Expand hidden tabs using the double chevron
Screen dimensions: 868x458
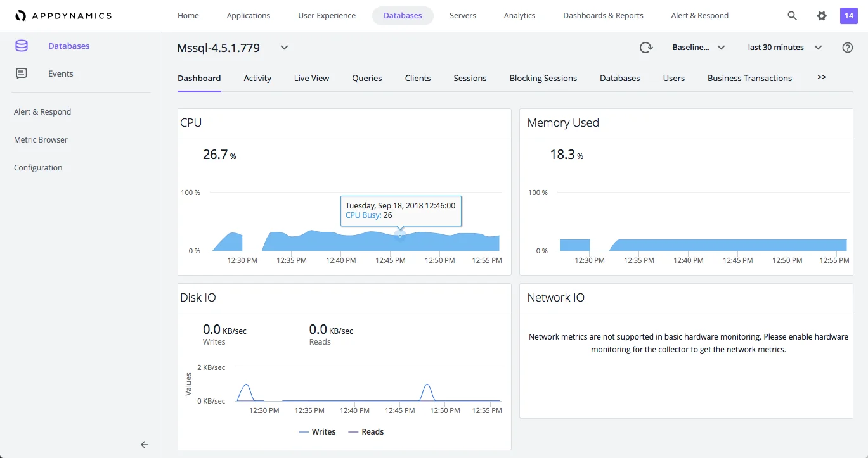click(821, 77)
